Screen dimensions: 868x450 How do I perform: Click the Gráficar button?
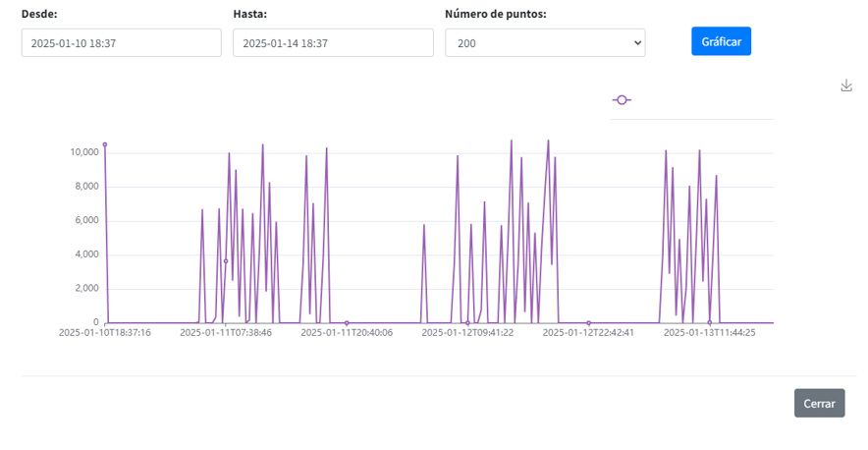pos(721,41)
